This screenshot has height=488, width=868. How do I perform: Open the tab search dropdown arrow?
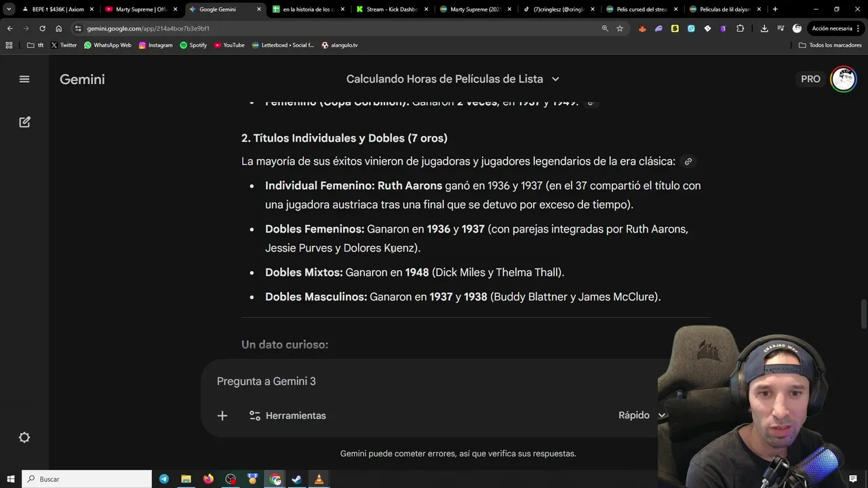[x=8, y=9]
